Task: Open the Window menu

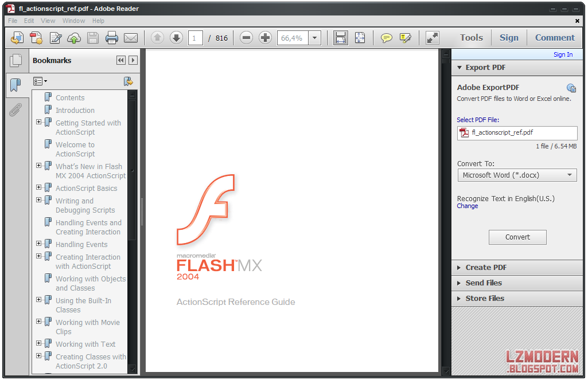Action: [x=73, y=21]
